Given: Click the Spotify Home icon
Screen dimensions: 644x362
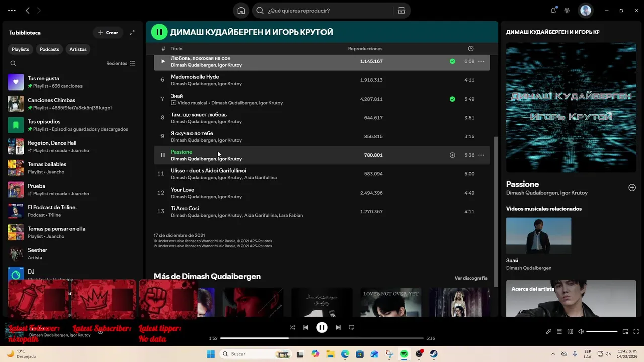Looking at the screenshot, I should click(x=241, y=11).
